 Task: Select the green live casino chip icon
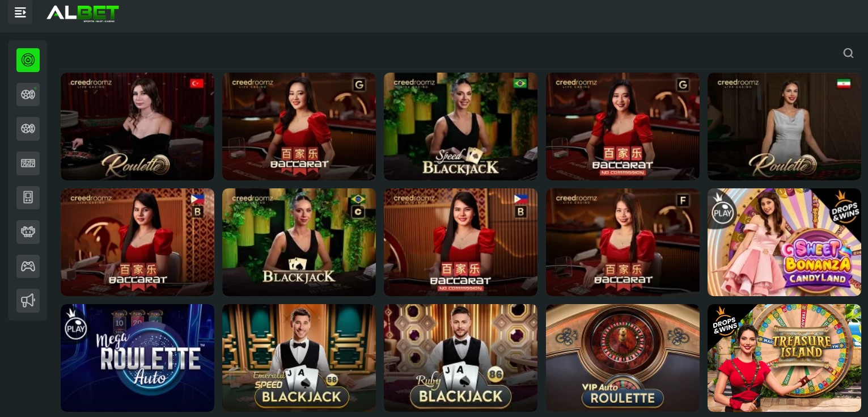[x=28, y=60]
